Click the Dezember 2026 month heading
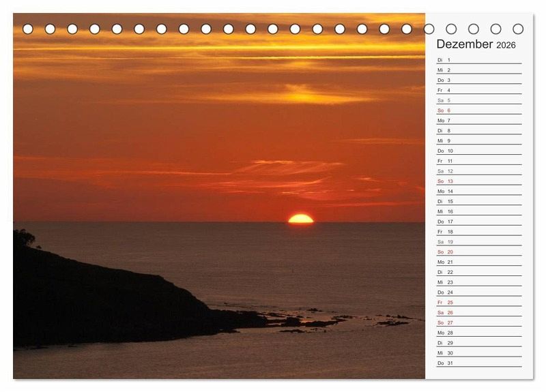546x392 pixels. click(476, 44)
